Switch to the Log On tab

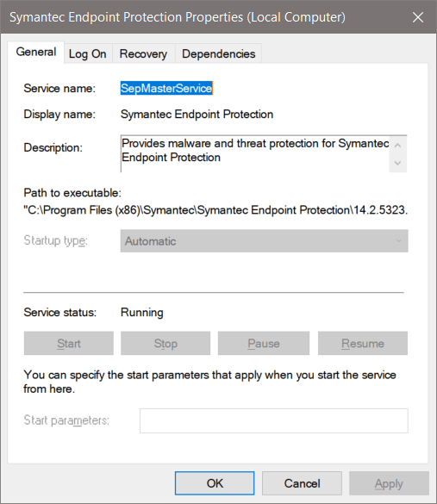[x=88, y=53]
